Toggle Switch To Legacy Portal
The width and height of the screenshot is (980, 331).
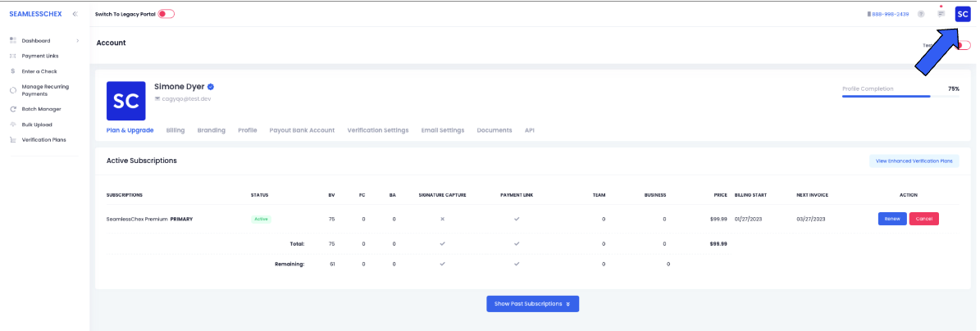click(166, 14)
